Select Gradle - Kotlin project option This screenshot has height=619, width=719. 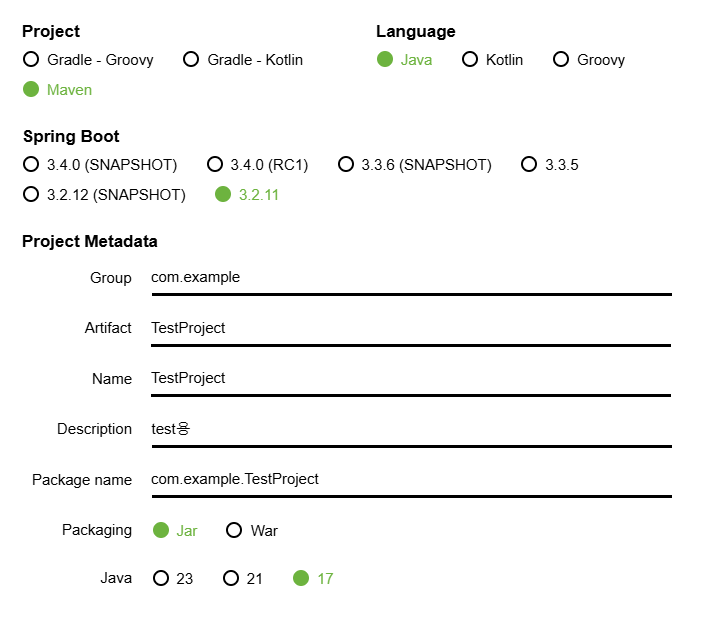(191, 60)
